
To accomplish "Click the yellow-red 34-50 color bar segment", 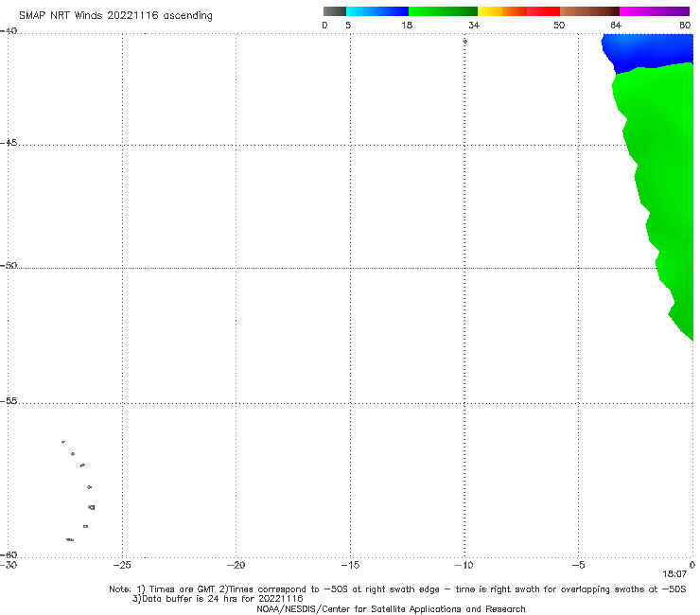I will click(518, 11).
